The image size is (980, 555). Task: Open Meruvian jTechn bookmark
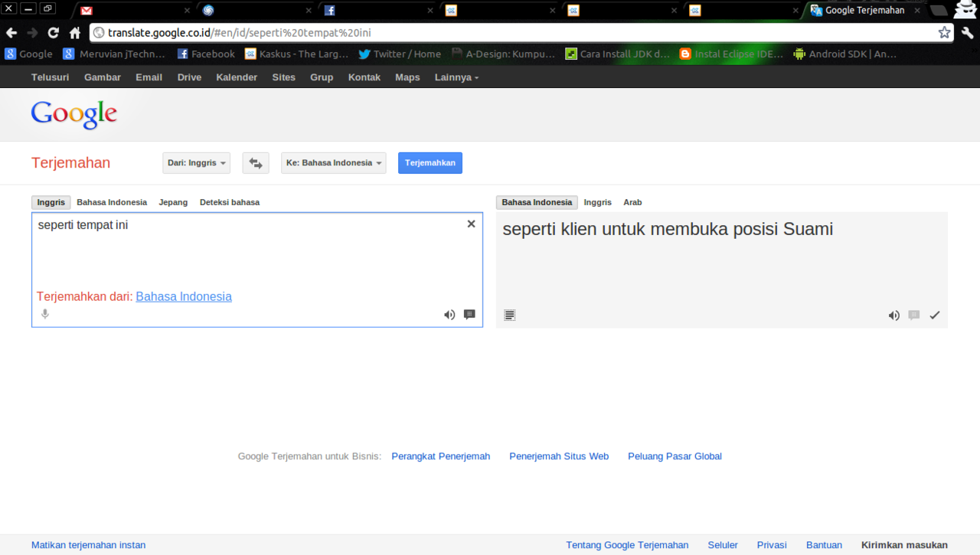[114, 54]
